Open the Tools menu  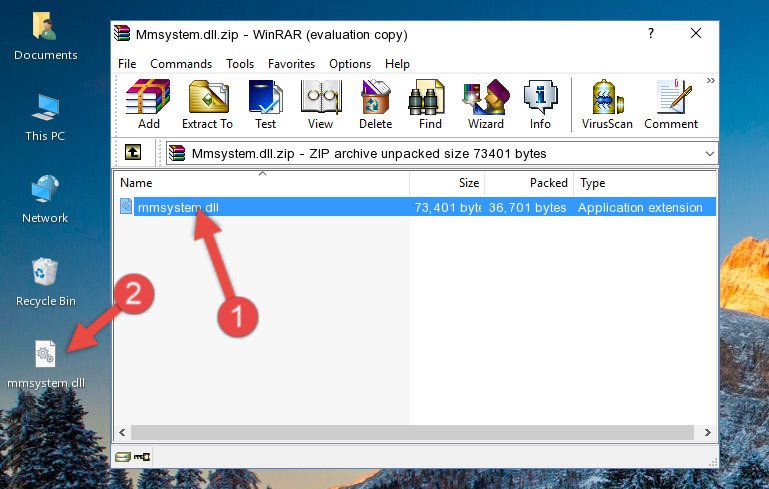click(240, 64)
